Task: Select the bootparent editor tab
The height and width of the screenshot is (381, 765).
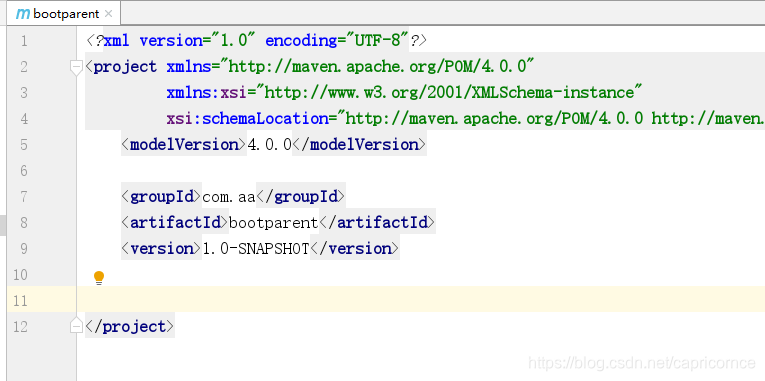Action: tap(64, 14)
